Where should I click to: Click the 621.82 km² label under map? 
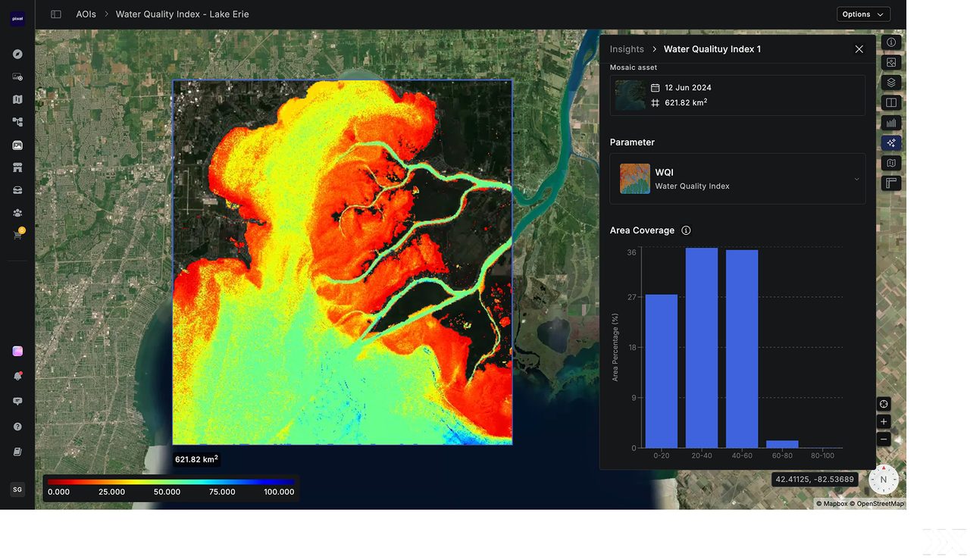point(196,459)
